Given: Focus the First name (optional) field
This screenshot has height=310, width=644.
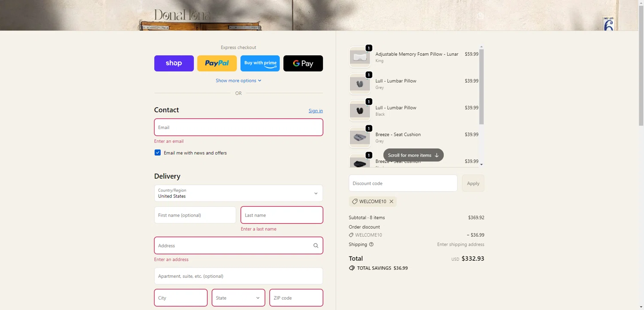Looking at the screenshot, I should pos(195,215).
